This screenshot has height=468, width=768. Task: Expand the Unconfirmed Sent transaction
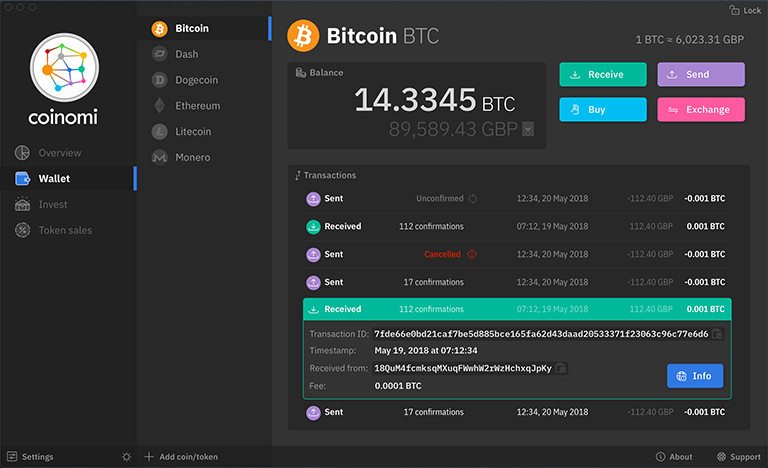click(x=516, y=198)
